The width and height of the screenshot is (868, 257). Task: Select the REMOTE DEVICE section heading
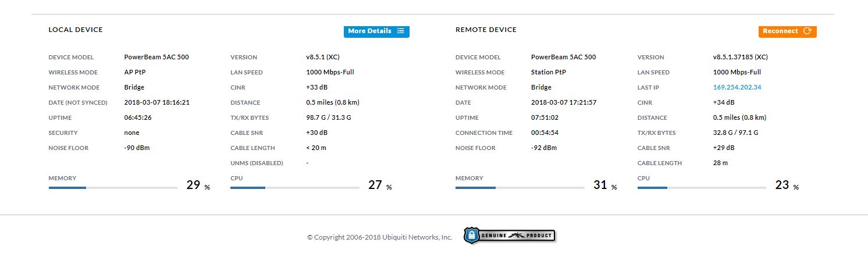pos(486,30)
